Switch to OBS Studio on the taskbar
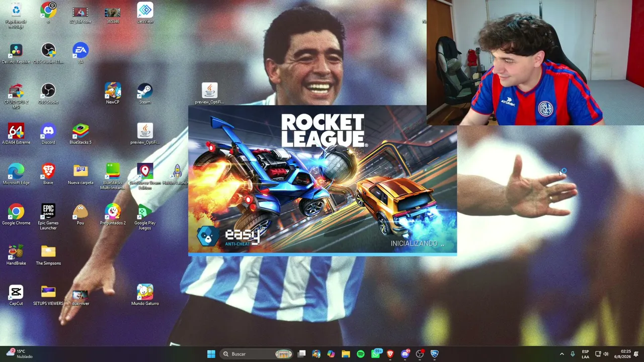The height and width of the screenshot is (362, 644). tap(420, 354)
